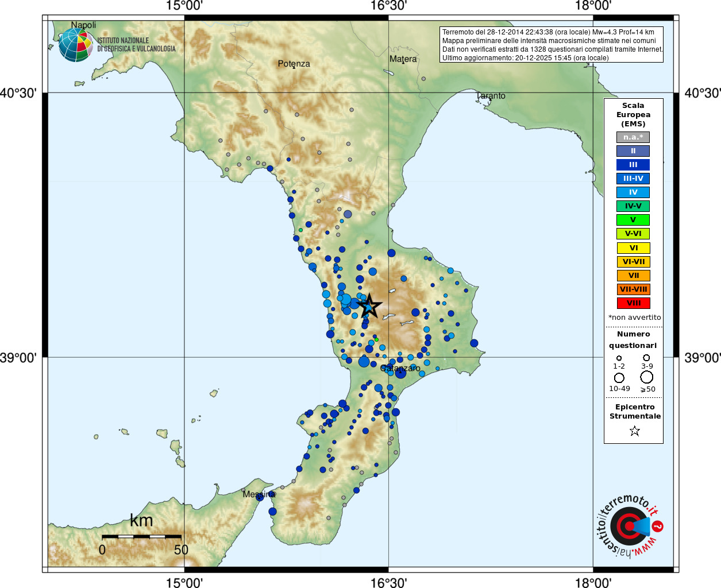Click the 1-2 questionnaires circle in the legend
This screenshot has height=588, width=721.
pyautogui.click(x=619, y=358)
